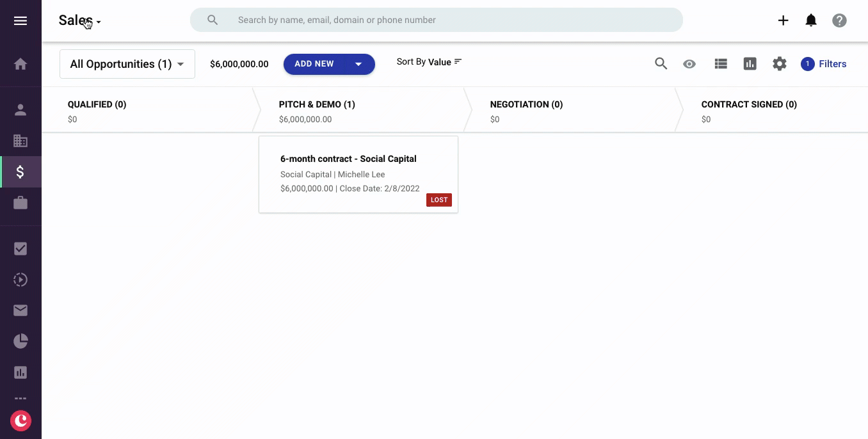
Task: Click the $6,000,000.00 total next to All Opportunities
Action: pos(239,64)
